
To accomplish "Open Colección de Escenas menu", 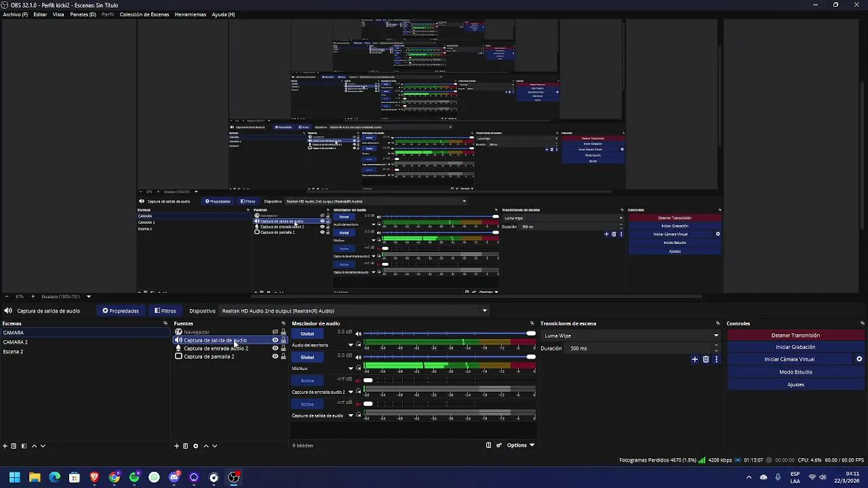I will (x=144, y=14).
